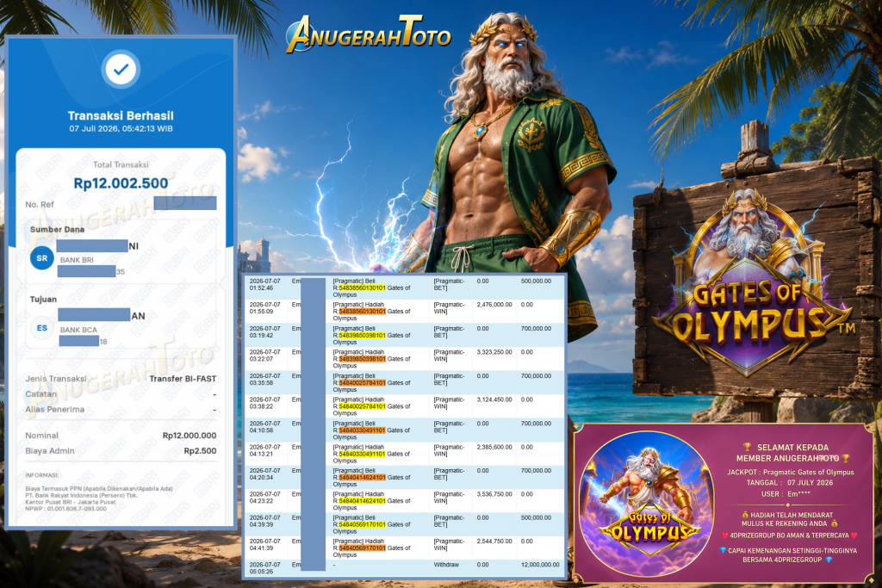This screenshot has height=588, width=882.
Task: Click the BANK BRI label
Action: coord(77,260)
